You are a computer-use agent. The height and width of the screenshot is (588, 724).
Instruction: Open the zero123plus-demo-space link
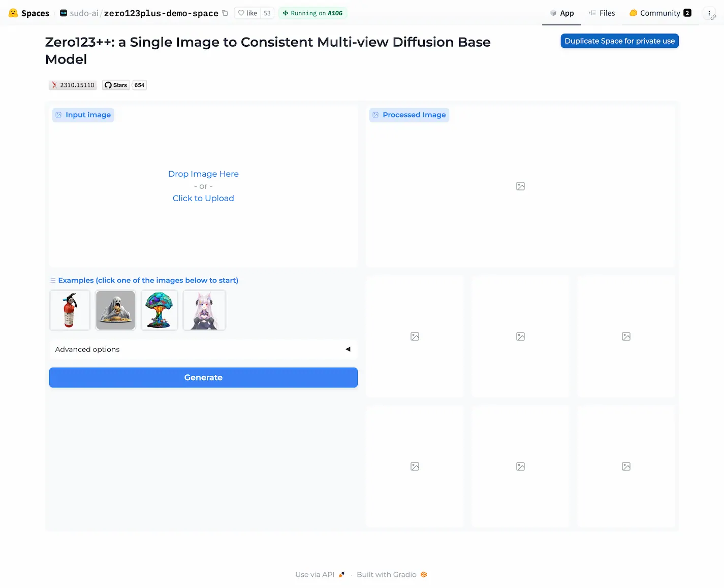pos(161,13)
